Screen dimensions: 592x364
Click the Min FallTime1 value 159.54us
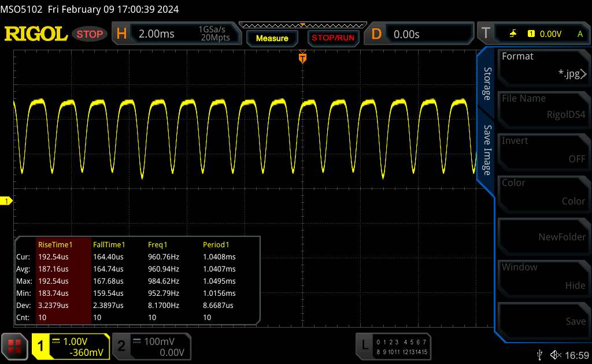[x=108, y=293]
